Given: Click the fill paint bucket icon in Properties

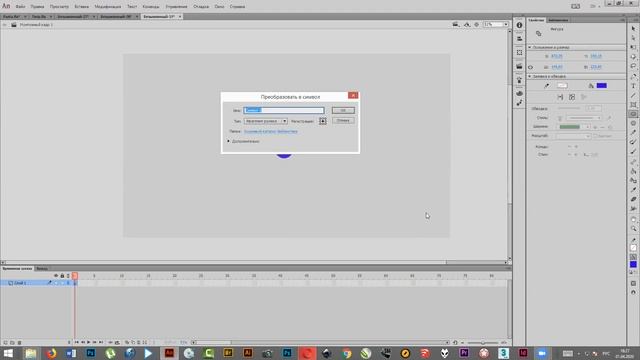Looking at the screenshot, I should click(591, 86).
